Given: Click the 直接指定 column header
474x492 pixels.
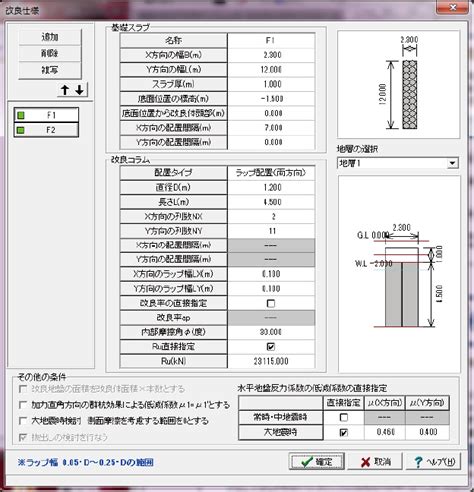Looking at the screenshot, I should (x=343, y=403).
